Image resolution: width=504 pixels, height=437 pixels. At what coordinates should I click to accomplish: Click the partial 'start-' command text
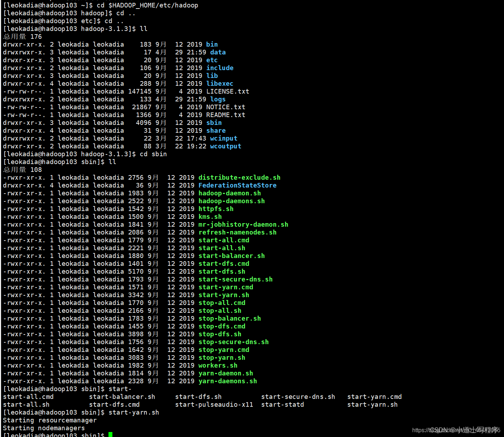tap(120, 389)
